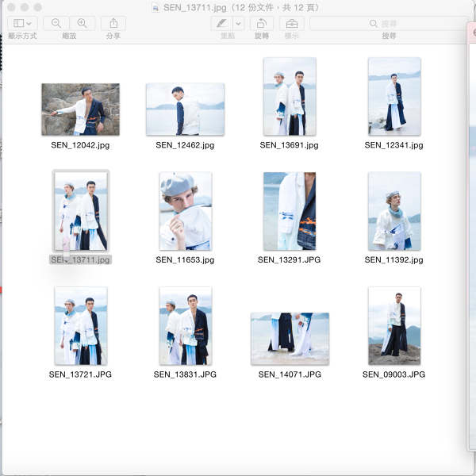The image size is (476, 476).
Task: Select thumbnail SEN_13721.JPG
Action: pos(81,326)
